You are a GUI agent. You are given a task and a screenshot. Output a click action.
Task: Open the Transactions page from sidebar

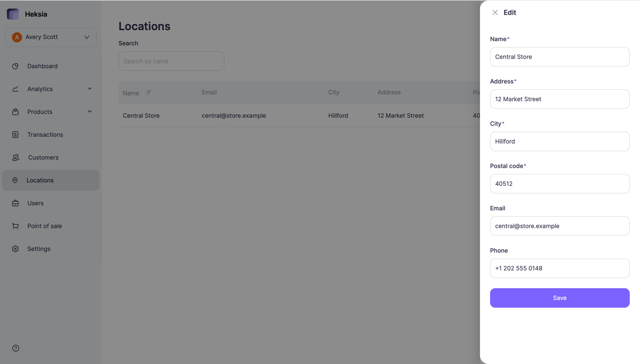point(45,135)
